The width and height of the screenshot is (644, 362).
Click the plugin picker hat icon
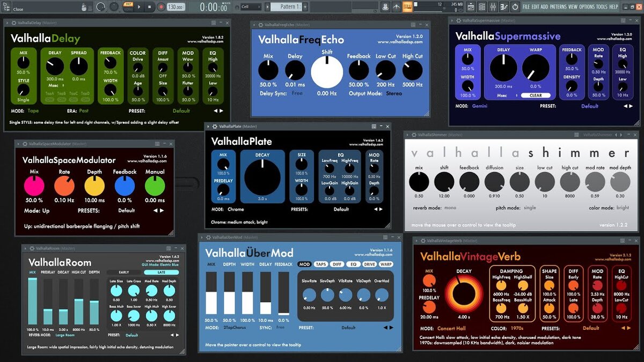pyautogui.click(x=385, y=6)
